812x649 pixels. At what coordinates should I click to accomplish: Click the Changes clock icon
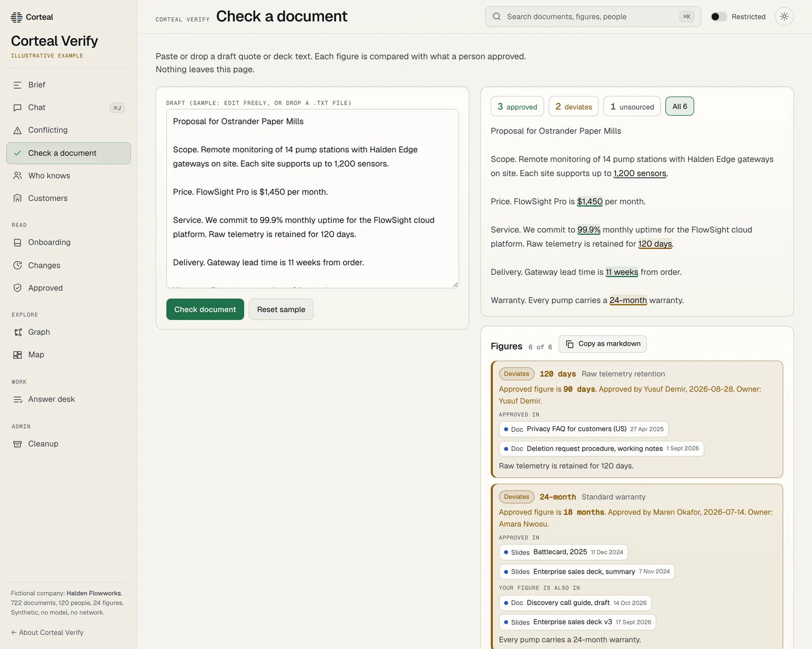pyautogui.click(x=17, y=266)
